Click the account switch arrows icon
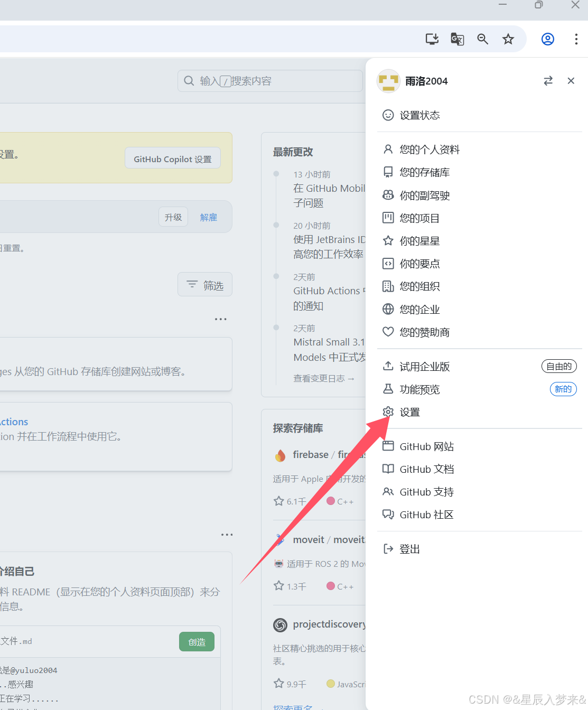 point(548,81)
